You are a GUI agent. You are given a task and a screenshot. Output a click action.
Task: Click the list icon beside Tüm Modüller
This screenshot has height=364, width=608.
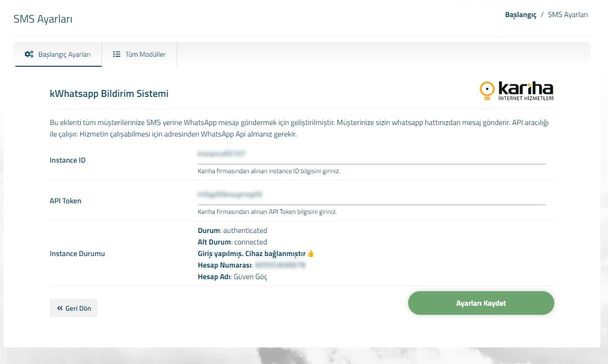pyautogui.click(x=116, y=54)
